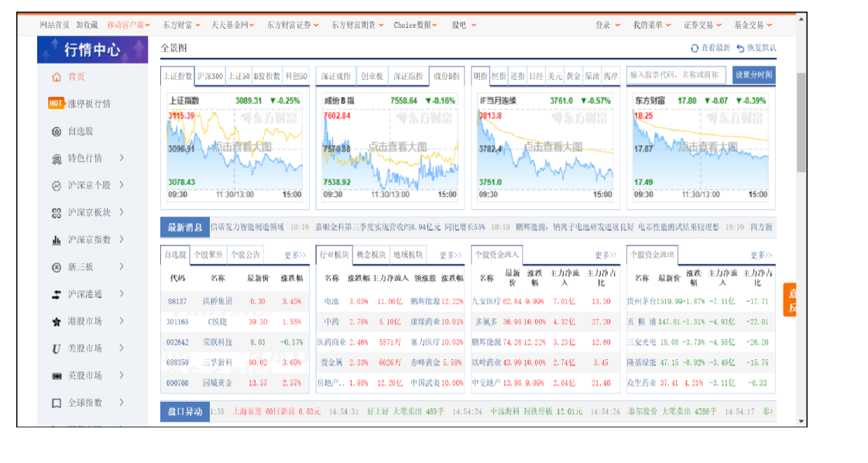
Task: Click the 沪深京个股 sidebar icon
Action: point(57,186)
